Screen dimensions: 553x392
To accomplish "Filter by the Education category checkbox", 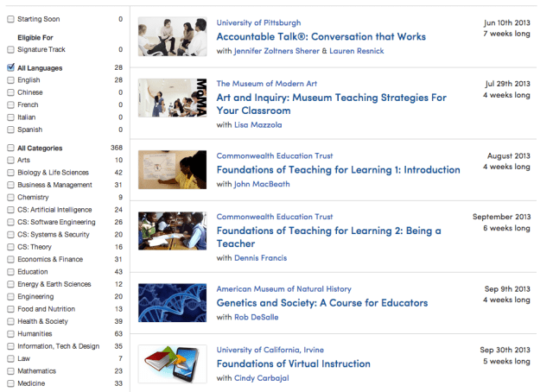I will coord(10,272).
